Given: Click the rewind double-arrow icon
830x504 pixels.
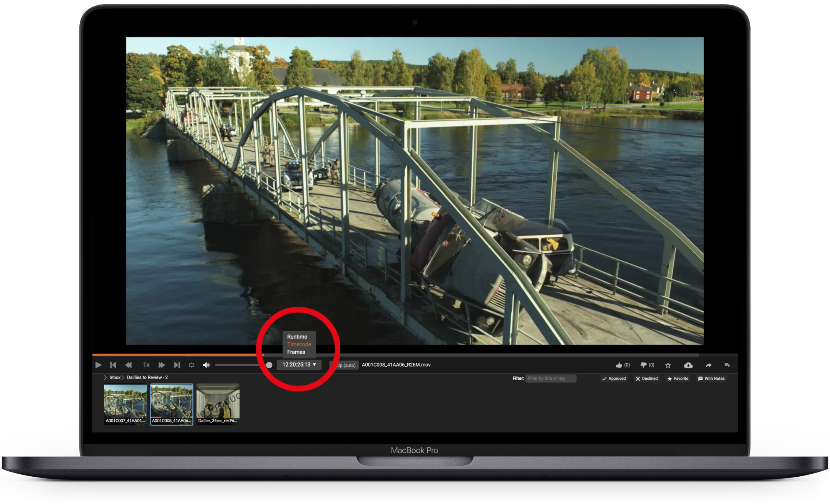Looking at the screenshot, I should 129,365.
